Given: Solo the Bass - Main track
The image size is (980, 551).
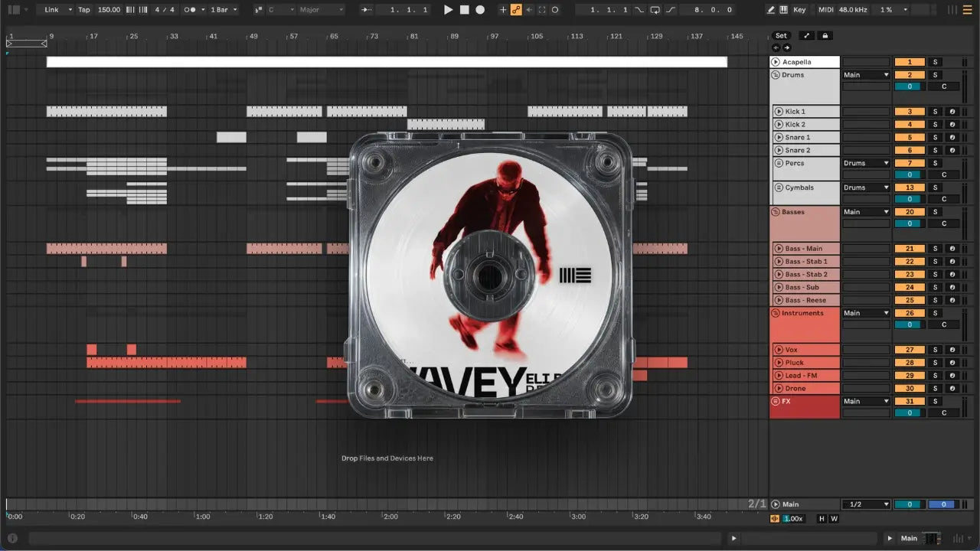Looking at the screenshot, I should click(935, 249).
